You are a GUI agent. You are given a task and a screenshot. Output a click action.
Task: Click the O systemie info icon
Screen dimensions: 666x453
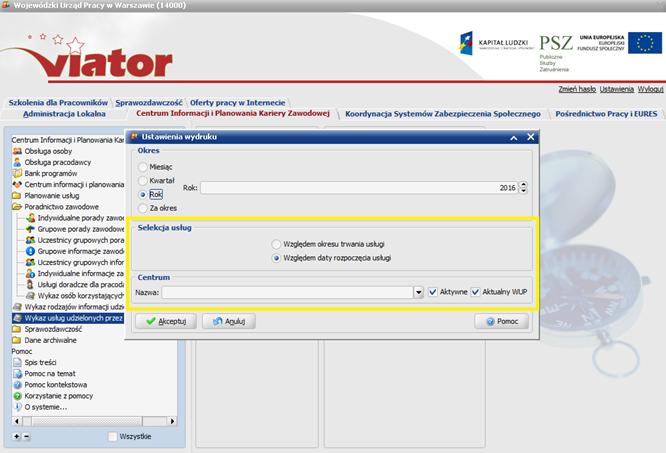pyautogui.click(x=17, y=407)
